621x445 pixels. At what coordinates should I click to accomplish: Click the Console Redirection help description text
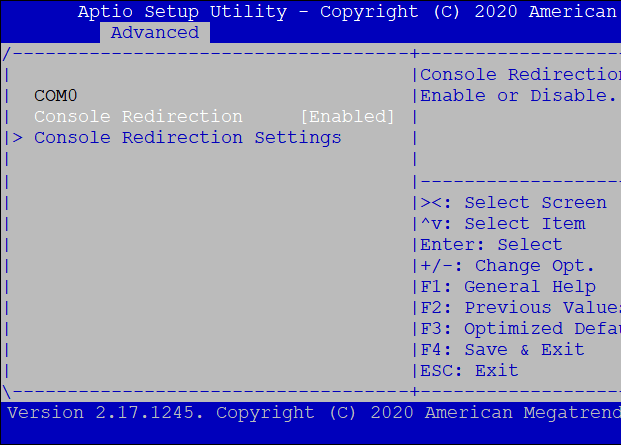[520, 75]
